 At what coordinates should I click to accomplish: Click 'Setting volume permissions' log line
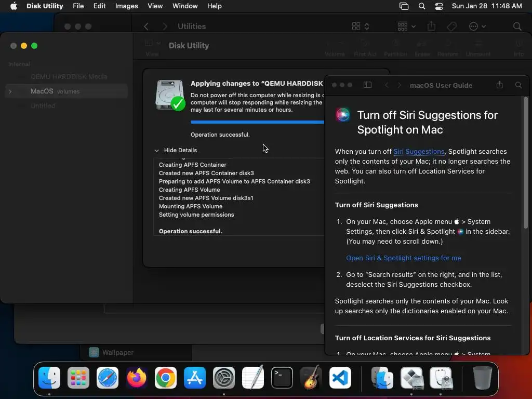pyautogui.click(x=196, y=215)
